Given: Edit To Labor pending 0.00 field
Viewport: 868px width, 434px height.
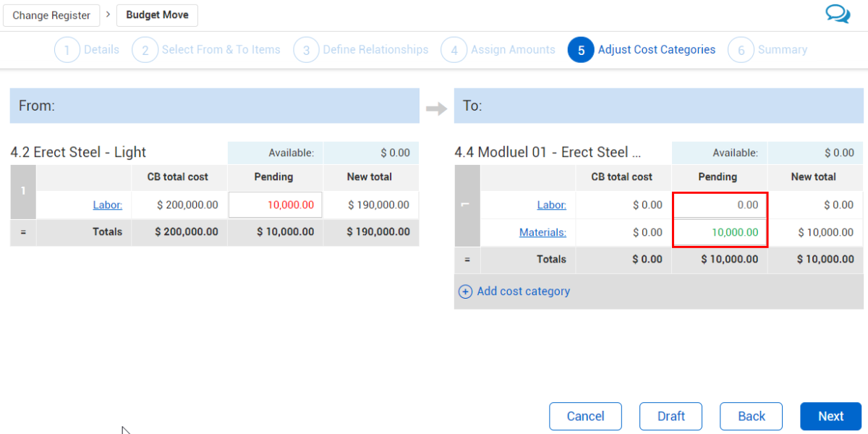Looking at the screenshot, I should pyautogui.click(x=720, y=205).
